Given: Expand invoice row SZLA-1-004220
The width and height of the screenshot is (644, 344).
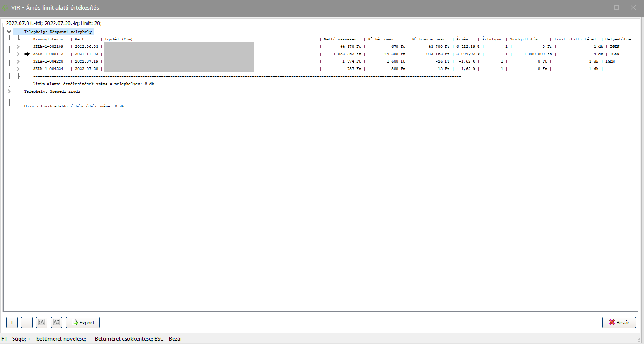Looking at the screenshot, I should point(18,61).
